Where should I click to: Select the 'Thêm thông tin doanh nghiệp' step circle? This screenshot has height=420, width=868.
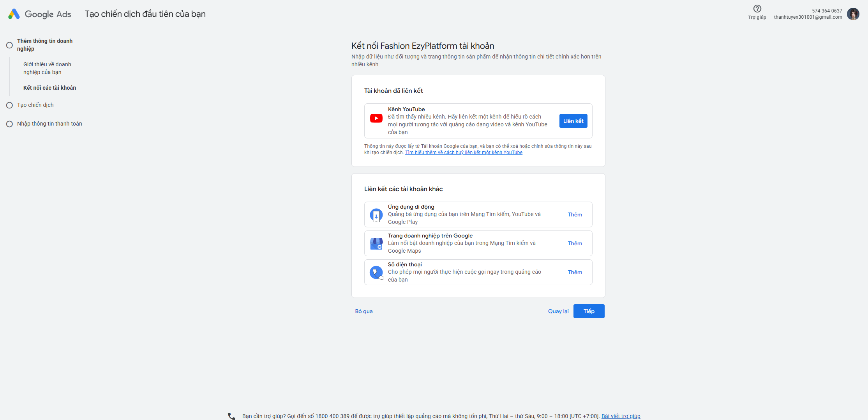[x=10, y=45]
